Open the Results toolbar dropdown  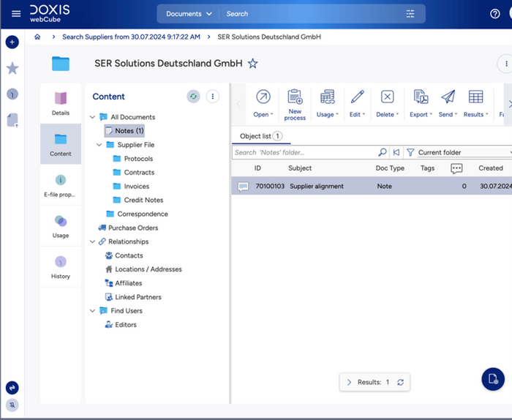click(475, 103)
